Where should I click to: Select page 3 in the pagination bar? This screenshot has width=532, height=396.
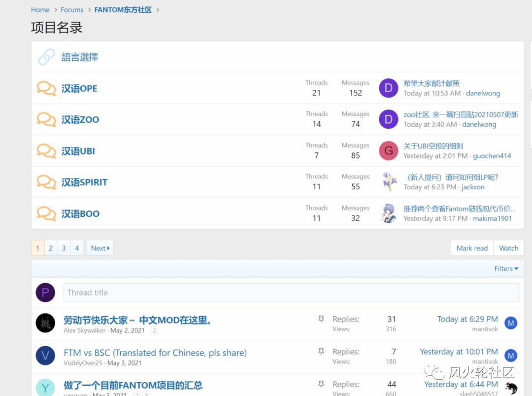tap(64, 248)
